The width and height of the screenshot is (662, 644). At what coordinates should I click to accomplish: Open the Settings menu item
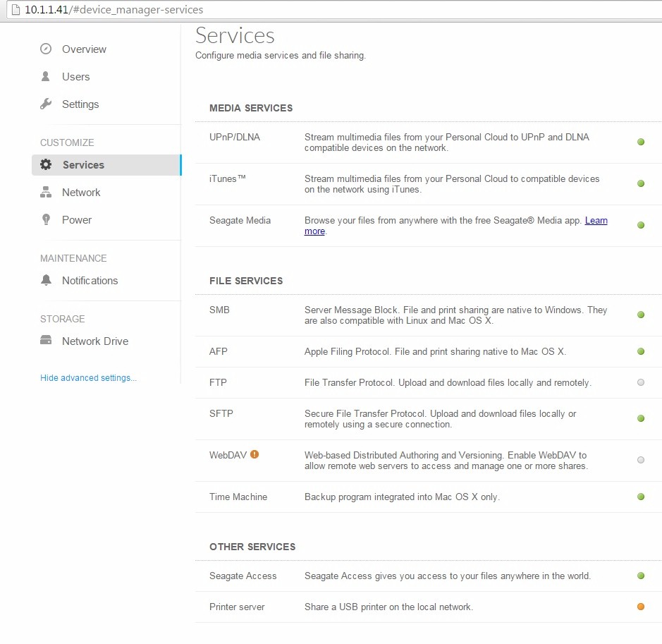point(80,104)
